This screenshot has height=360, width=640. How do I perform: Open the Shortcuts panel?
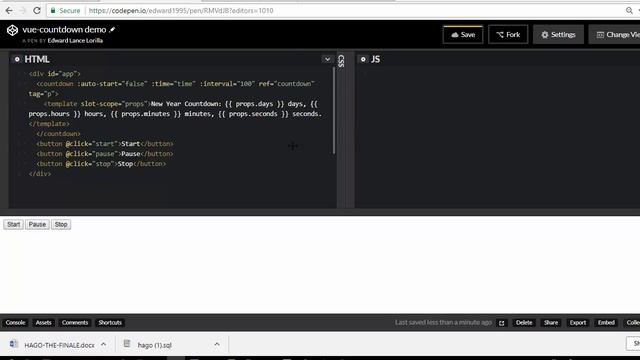[x=110, y=322]
